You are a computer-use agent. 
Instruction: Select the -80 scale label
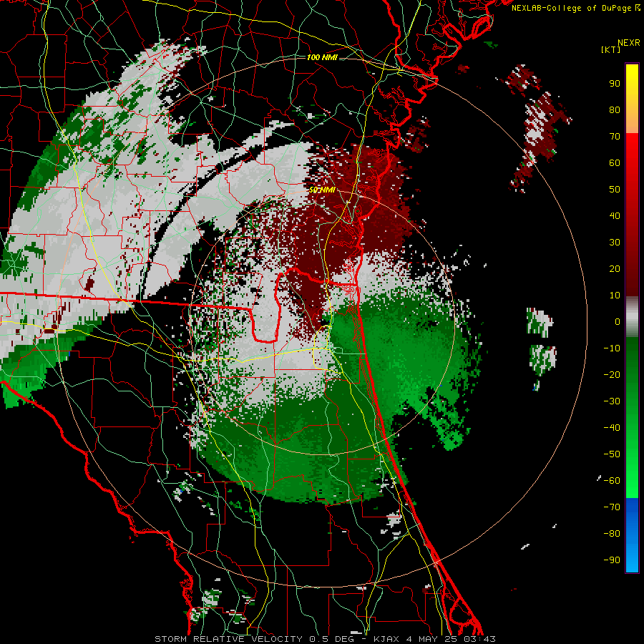point(612,534)
